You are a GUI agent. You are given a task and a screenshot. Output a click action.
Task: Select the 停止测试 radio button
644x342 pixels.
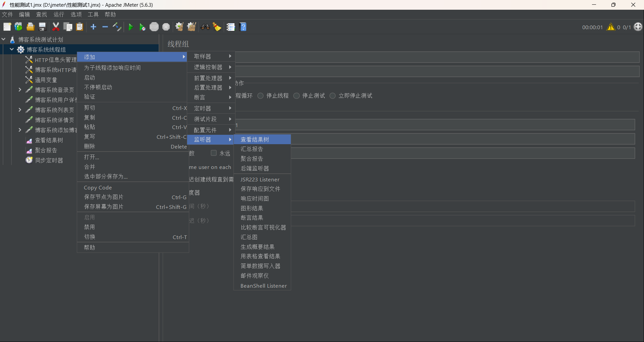click(x=296, y=96)
